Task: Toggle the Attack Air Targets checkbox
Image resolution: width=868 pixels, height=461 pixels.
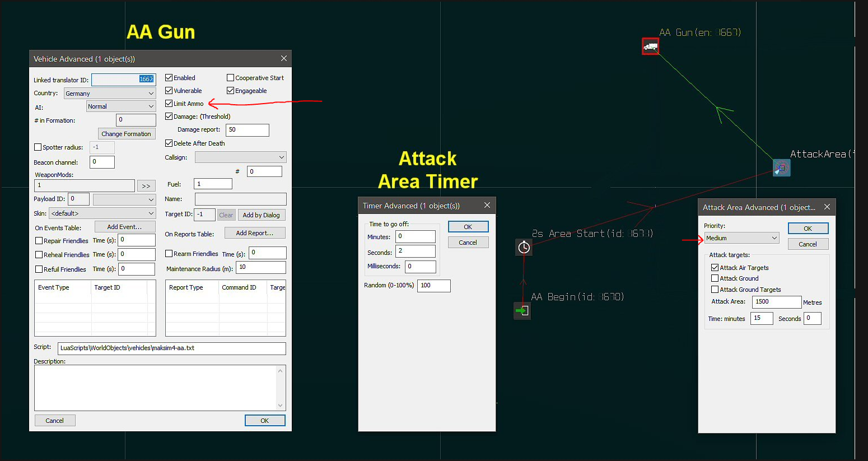Action: point(715,268)
